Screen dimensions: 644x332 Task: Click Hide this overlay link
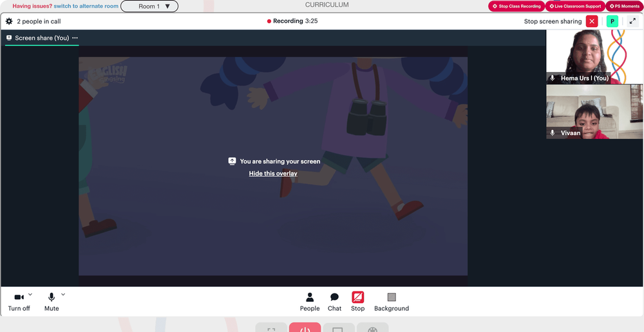273,174
